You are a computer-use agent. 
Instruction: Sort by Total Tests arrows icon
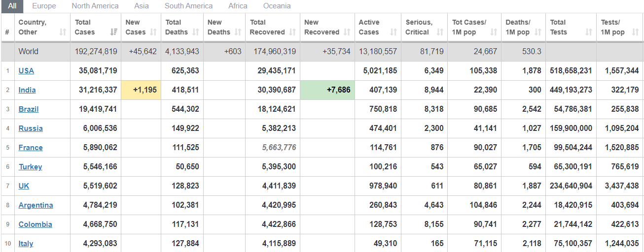pyautogui.click(x=589, y=32)
